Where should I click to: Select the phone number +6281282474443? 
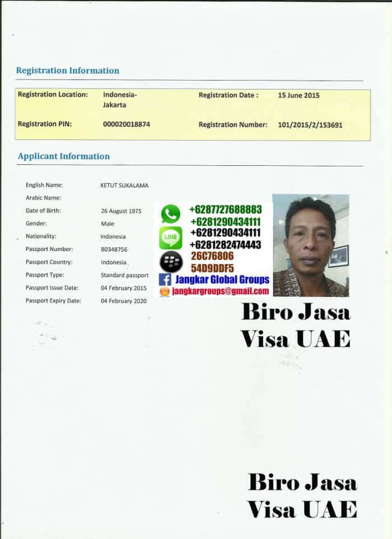pyautogui.click(x=225, y=244)
